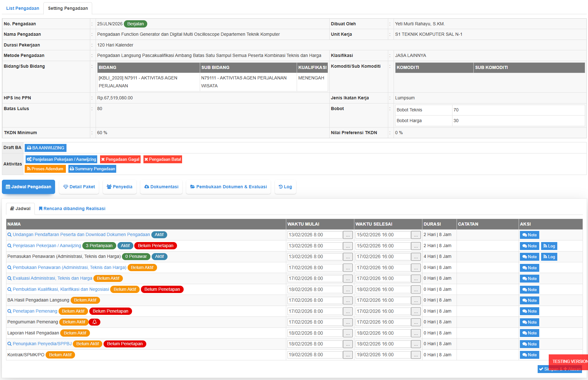This screenshot has width=588, height=380.
Task: Click the bell icon beside Pengumuman Pemenang
Action: point(94,322)
